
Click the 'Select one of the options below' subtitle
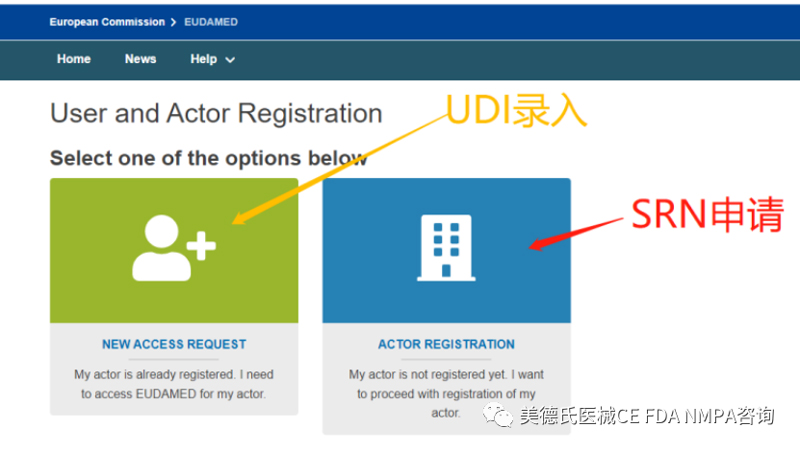208,158
